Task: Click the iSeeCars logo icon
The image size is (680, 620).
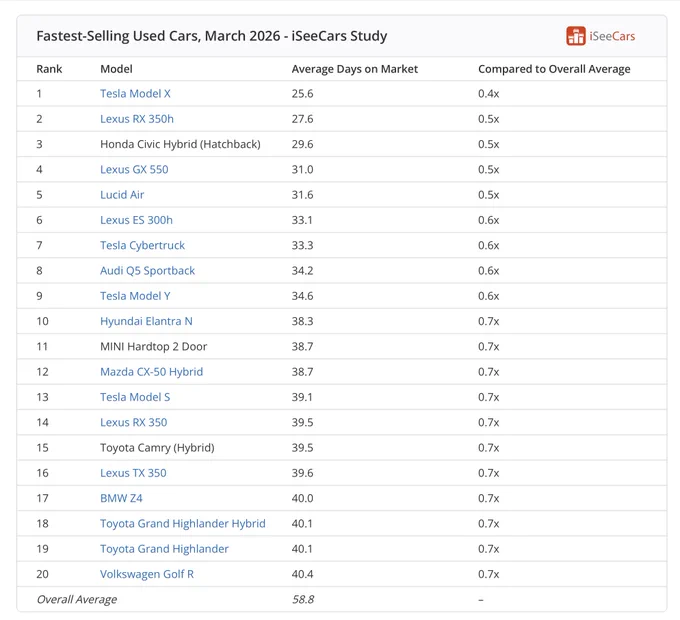Action: 575,36
